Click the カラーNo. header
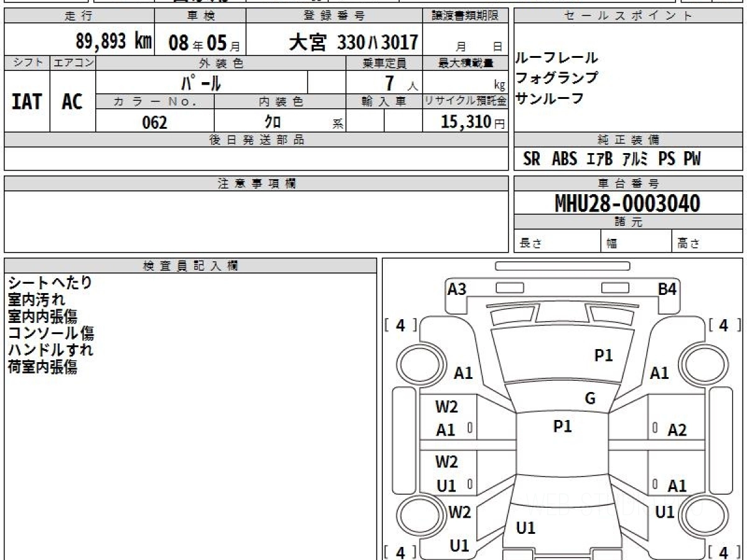 [155, 101]
